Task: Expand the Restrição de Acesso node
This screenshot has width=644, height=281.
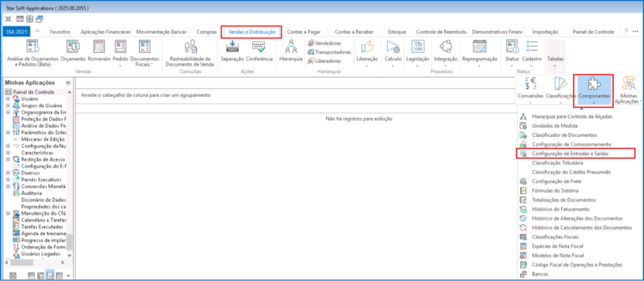Action: pyautogui.click(x=8, y=159)
